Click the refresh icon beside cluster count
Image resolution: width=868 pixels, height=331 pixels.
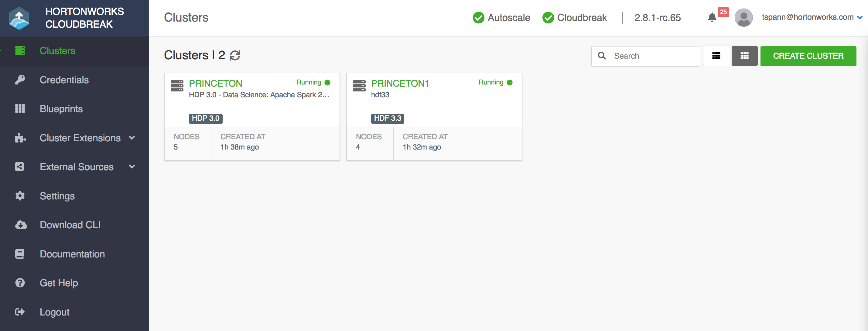click(x=235, y=55)
